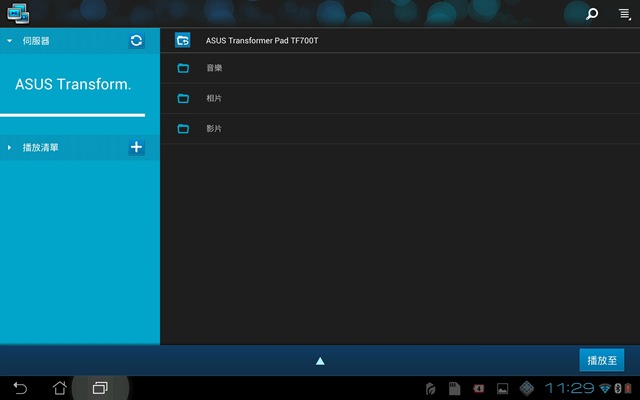
Task: Click the 播放清單 header label
Action: click(40, 147)
